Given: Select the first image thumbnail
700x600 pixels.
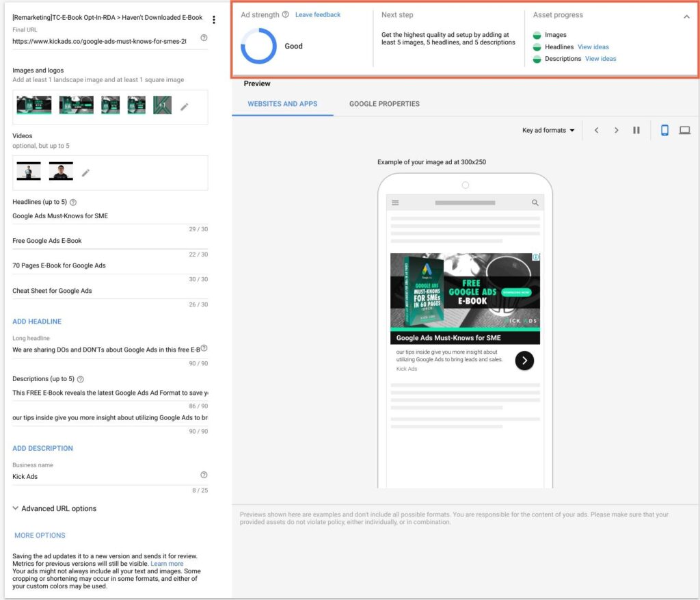Looking at the screenshot, I should click(x=34, y=105).
